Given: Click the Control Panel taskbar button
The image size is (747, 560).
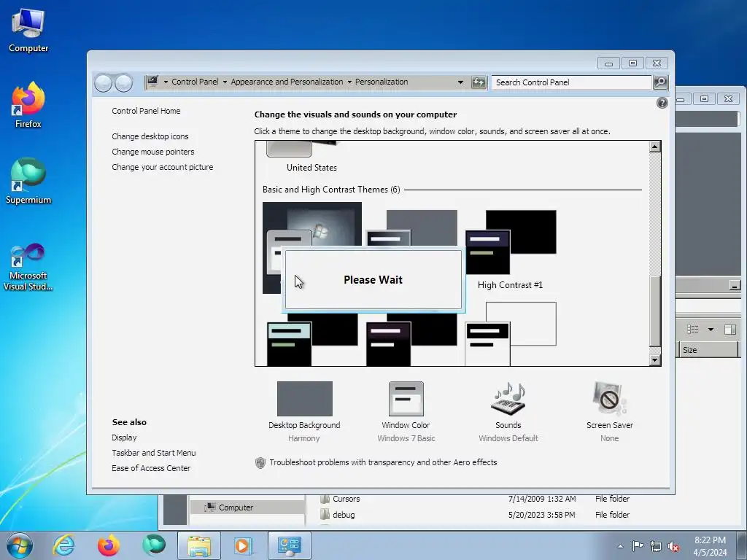Looking at the screenshot, I should click(x=289, y=545).
